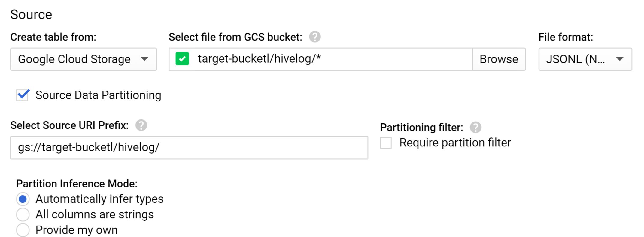Click the Require partition filter label
Viewport: 644px width, 237px height.
(x=455, y=143)
